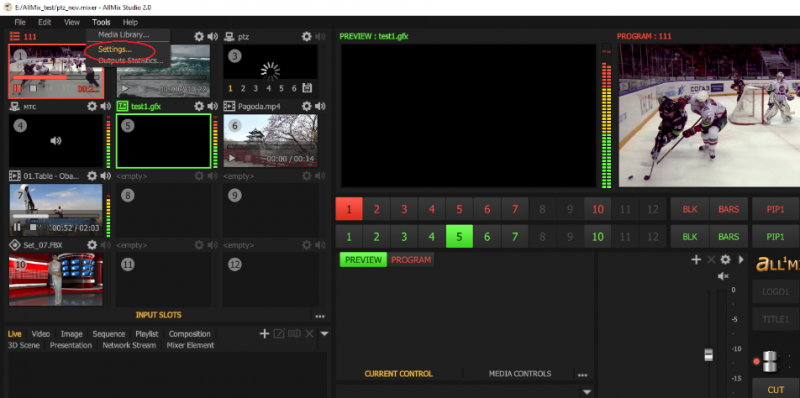Image resolution: width=800 pixels, height=398 pixels.
Task: Mute audio for Pagoda.mp4 slot
Action: (x=320, y=106)
